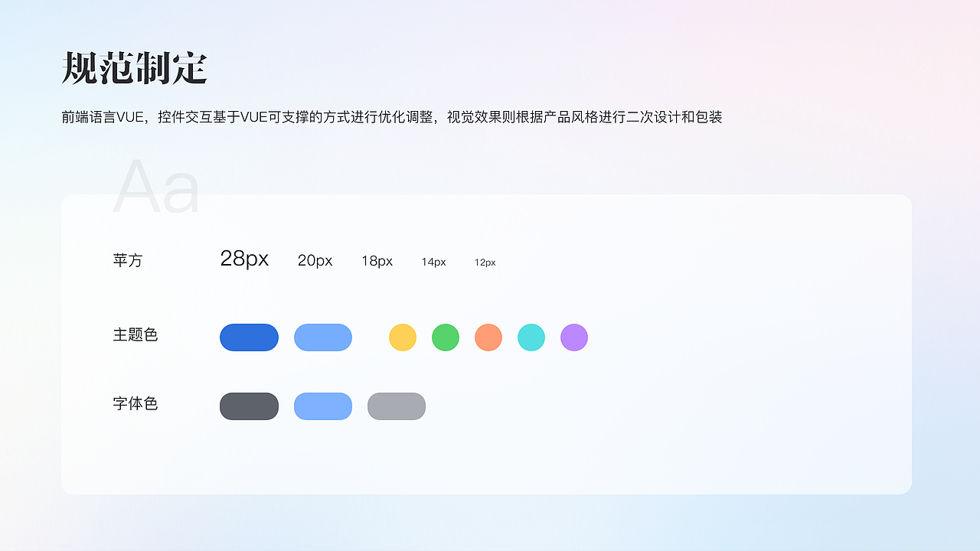
Task: Select the orange theme color circle
Action: point(488,337)
